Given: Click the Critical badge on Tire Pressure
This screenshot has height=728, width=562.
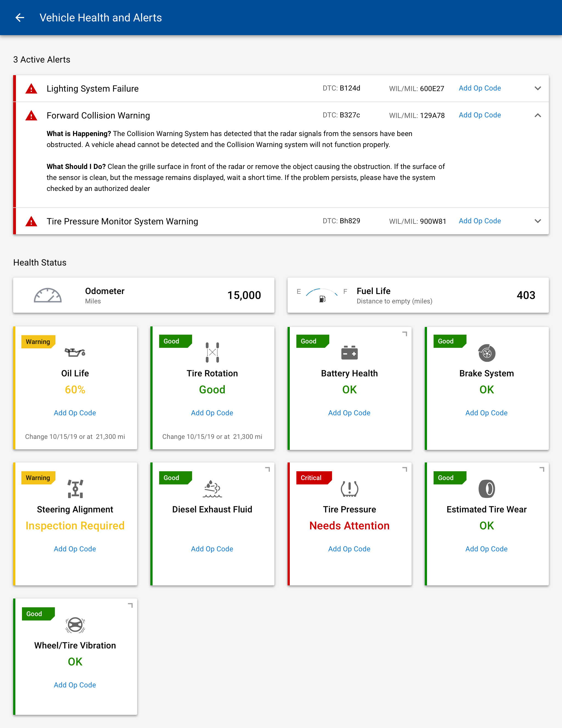Looking at the screenshot, I should 312,478.
